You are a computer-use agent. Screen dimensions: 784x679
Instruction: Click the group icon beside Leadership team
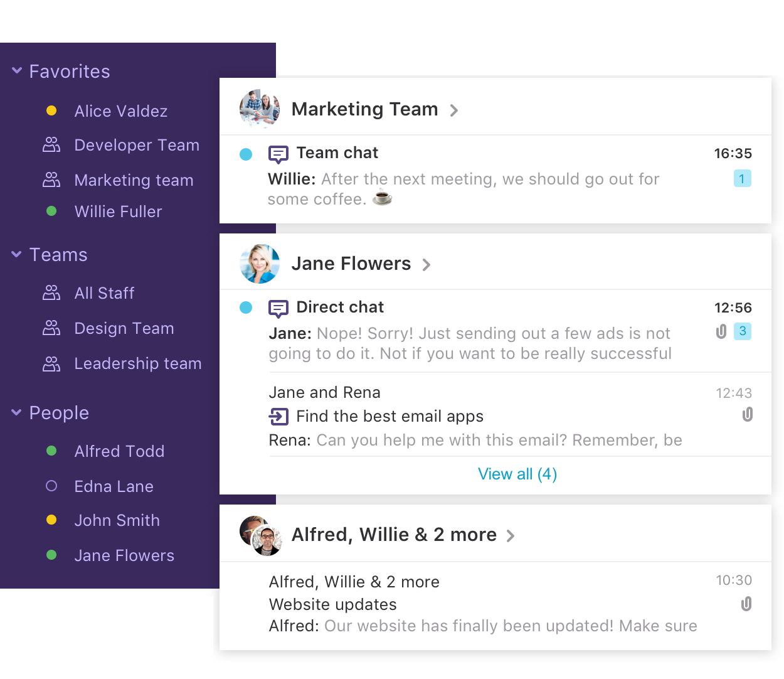[51, 363]
